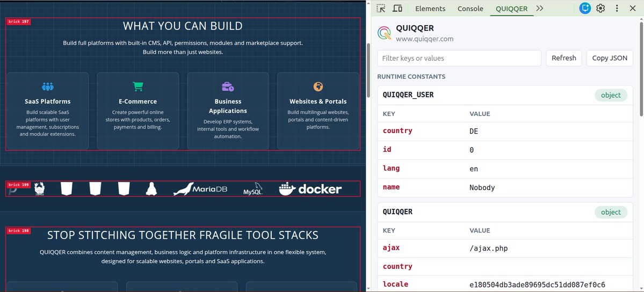Viewport: 644px width, 292px height.
Task: Click the country key in QUIQQER_USER
Action: [x=397, y=131]
